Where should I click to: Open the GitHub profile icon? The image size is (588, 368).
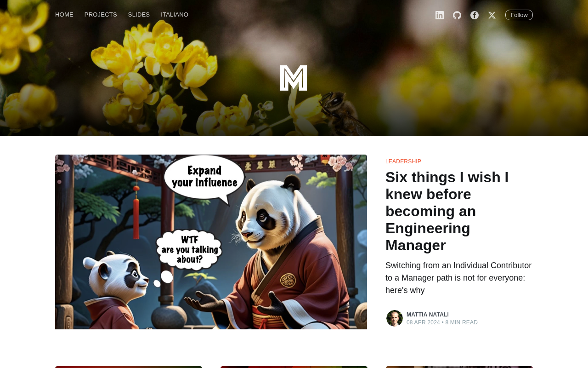pyautogui.click(x=457, y=15)
